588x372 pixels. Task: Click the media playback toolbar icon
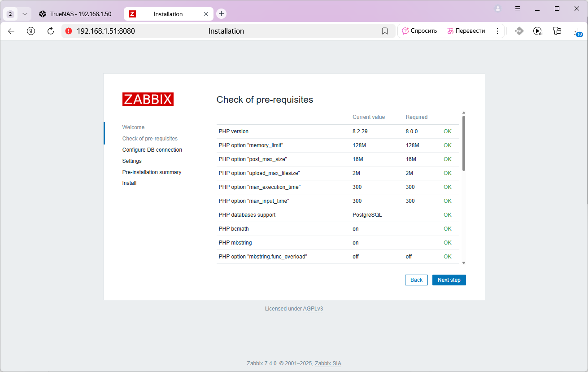point(538,31)
